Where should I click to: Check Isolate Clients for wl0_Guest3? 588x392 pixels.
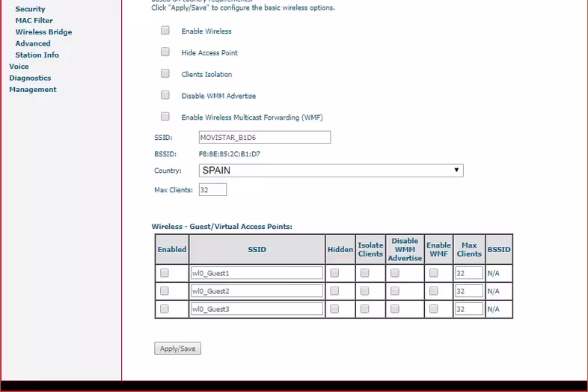tap(364, 309)
